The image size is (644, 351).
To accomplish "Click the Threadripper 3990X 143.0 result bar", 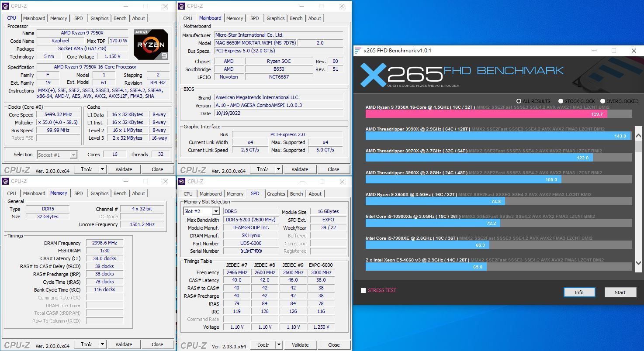I will pyautogui.click(x=498, y=136).
